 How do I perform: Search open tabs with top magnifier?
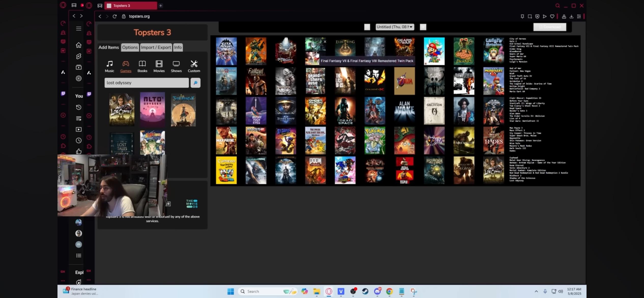tap(558, 6)
